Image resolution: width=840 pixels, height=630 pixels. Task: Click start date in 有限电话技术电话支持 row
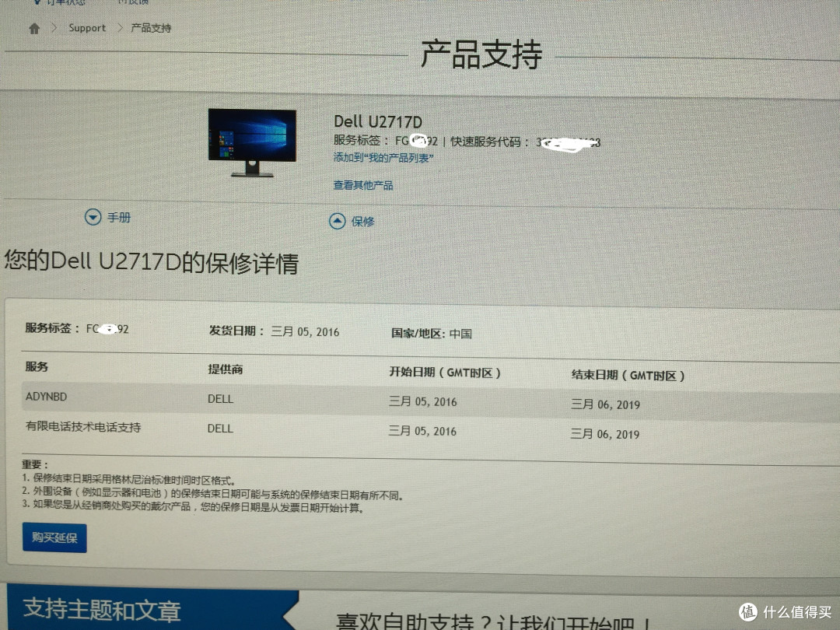pos(422,431)
